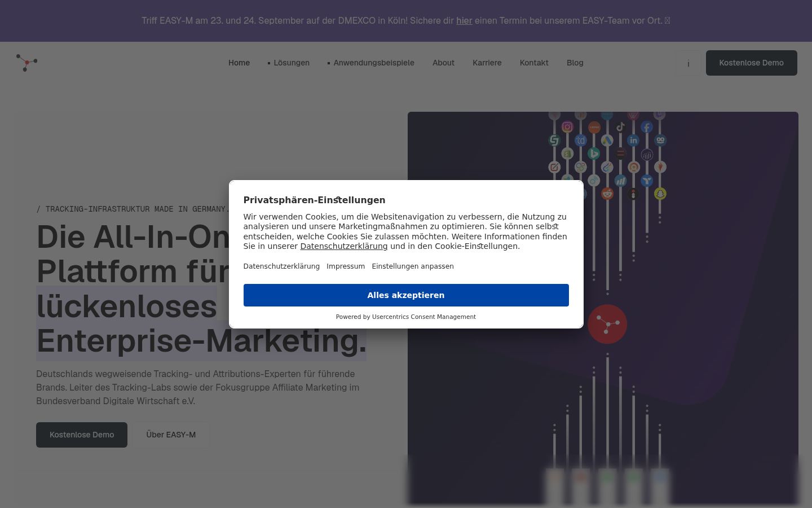Click the Instagram icon in the hero graphic

coord(567,127)
